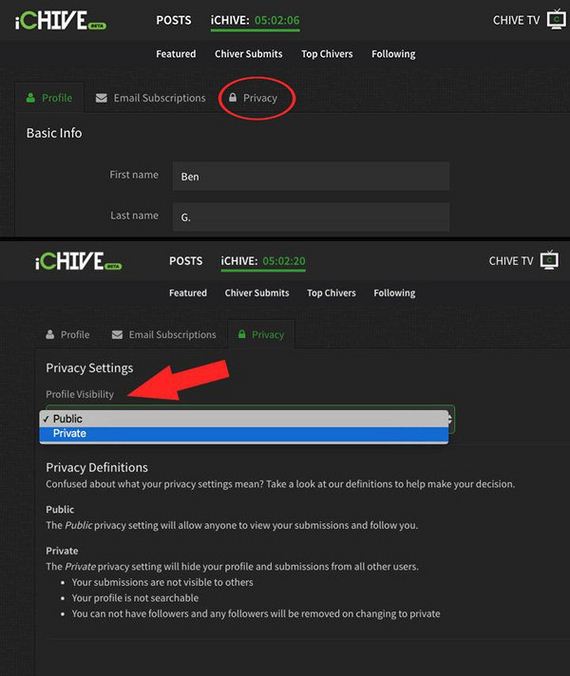
Task: Click the Profile Visibility label
Action: coord(80,394)
